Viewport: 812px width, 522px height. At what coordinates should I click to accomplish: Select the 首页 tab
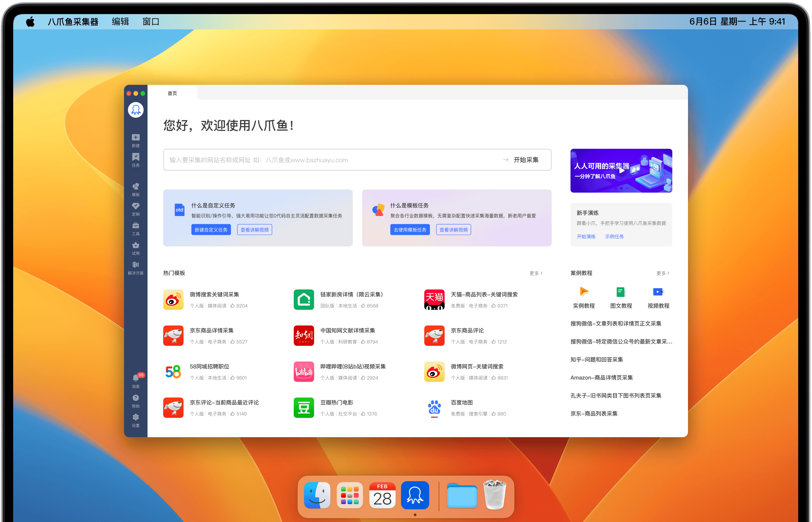[172, 93]
